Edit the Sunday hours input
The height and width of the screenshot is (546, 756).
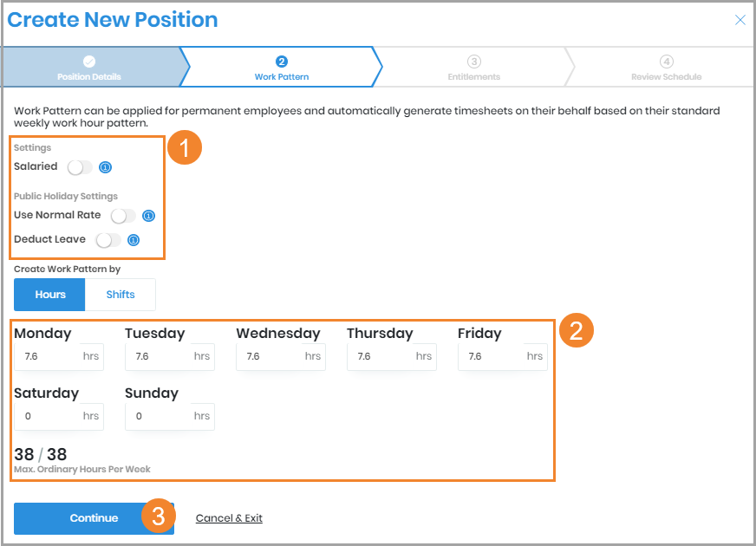(158, 416)
